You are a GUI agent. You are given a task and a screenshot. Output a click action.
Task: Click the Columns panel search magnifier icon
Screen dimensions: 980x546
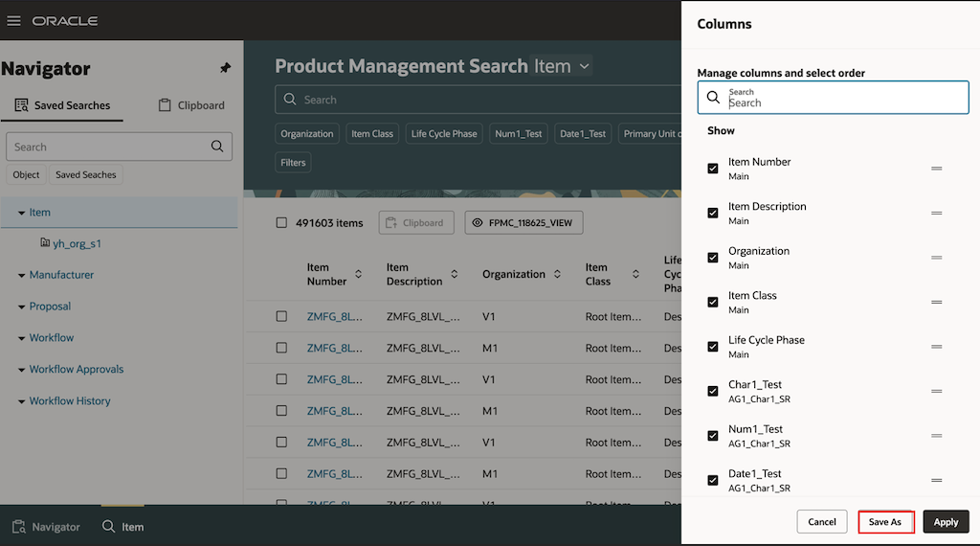pyautogui.click(x=713, y=97)
